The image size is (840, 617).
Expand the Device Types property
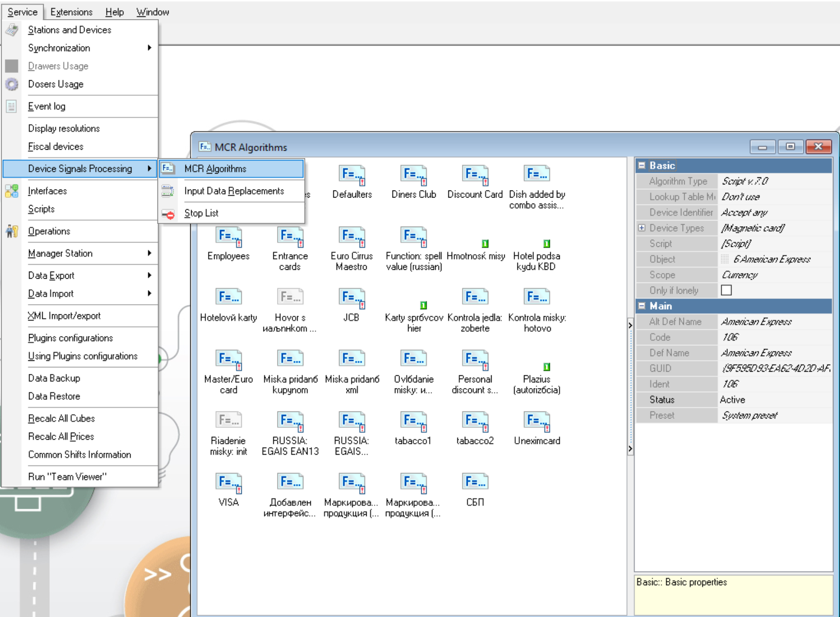pos(642,228)
